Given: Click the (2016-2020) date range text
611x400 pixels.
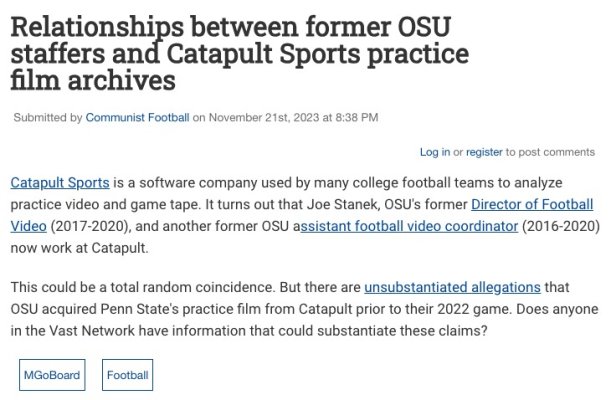Looking at the screenshot, I should click(x=561, y=226).
